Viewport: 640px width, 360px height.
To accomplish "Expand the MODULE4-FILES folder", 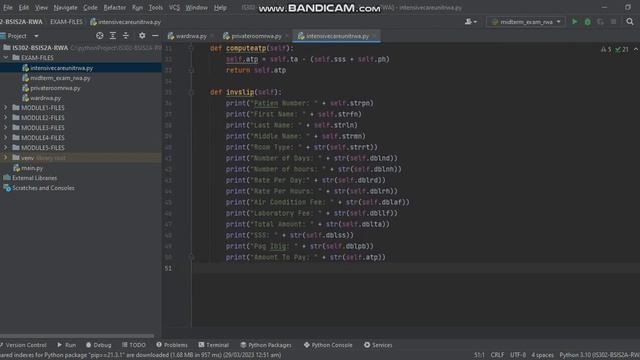I will (5, 138).
